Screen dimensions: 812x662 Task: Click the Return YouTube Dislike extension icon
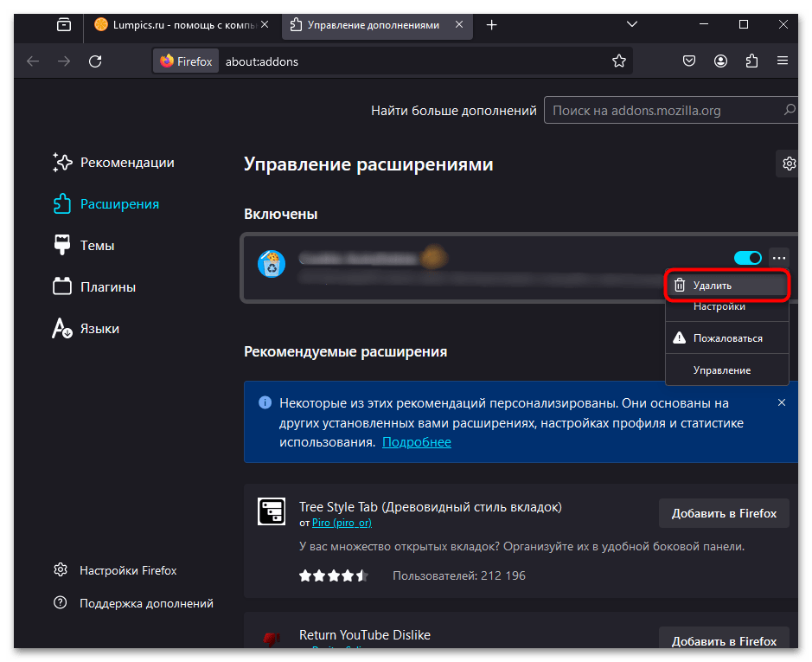tap(272, 639)
